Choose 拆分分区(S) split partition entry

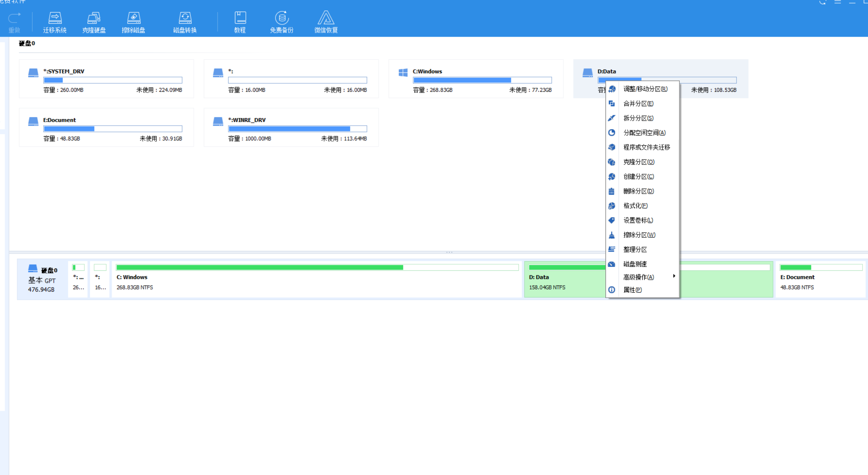[x=643, y=118]
